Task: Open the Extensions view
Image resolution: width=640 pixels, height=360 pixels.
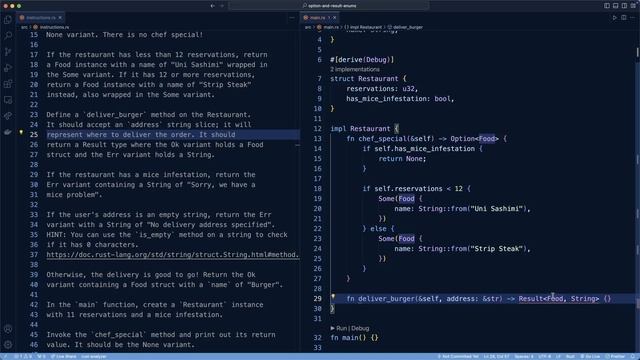Action: [x=8, y=84]
